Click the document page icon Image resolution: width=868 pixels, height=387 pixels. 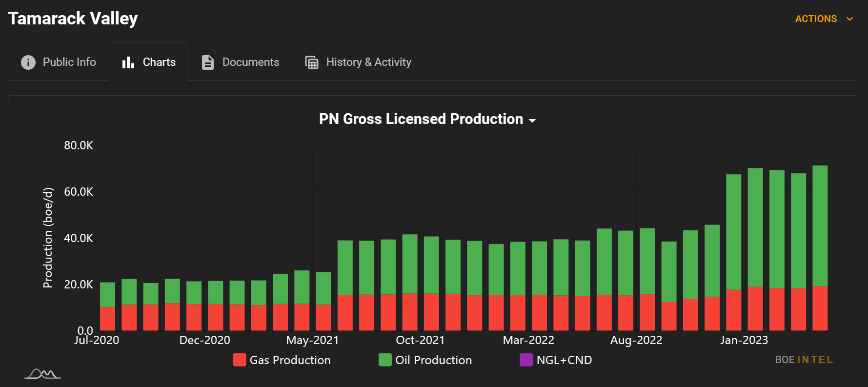[208, 62]
